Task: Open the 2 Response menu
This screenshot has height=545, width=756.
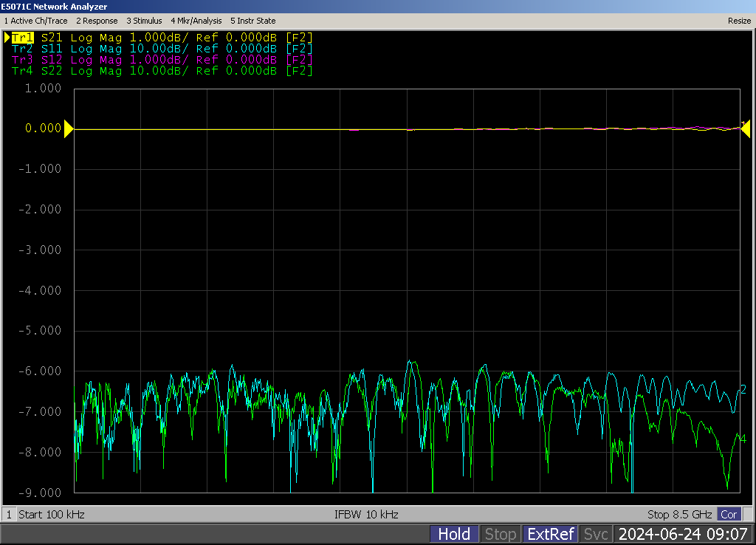Action: tap(97, 21)
